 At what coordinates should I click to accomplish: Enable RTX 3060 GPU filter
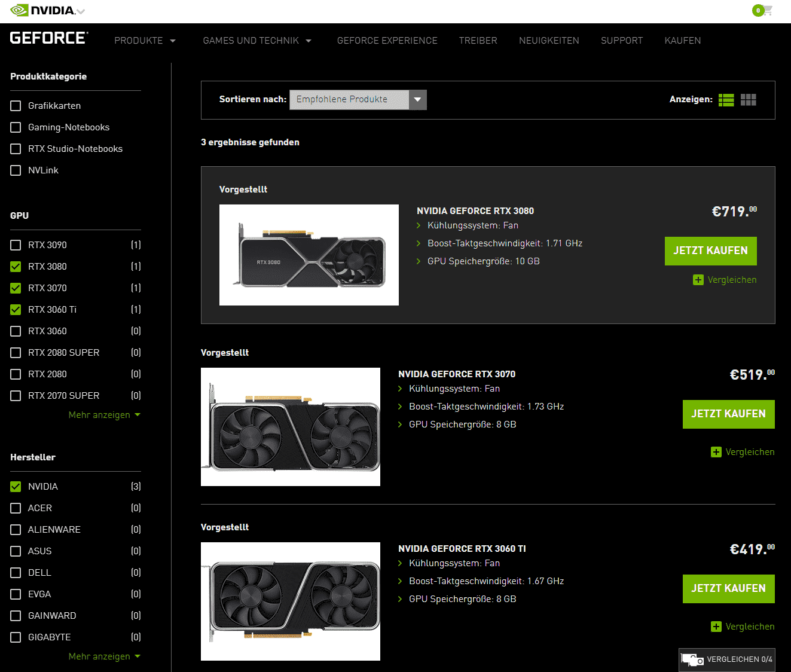pyautogui.click(x=16, y=331)
